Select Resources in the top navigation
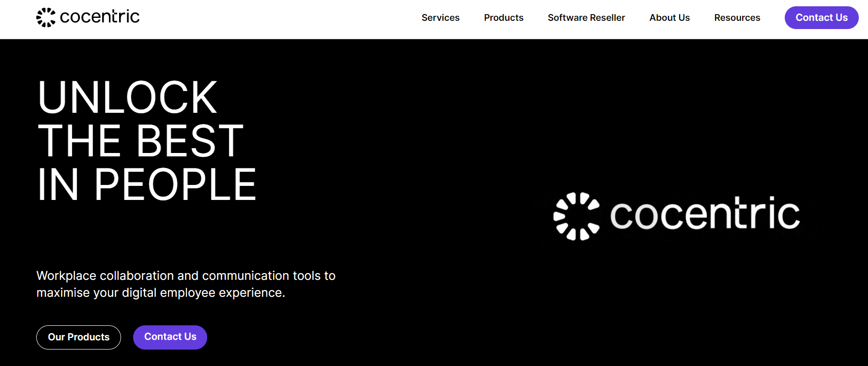The image size is (868, 366). (x=737, y=18)
